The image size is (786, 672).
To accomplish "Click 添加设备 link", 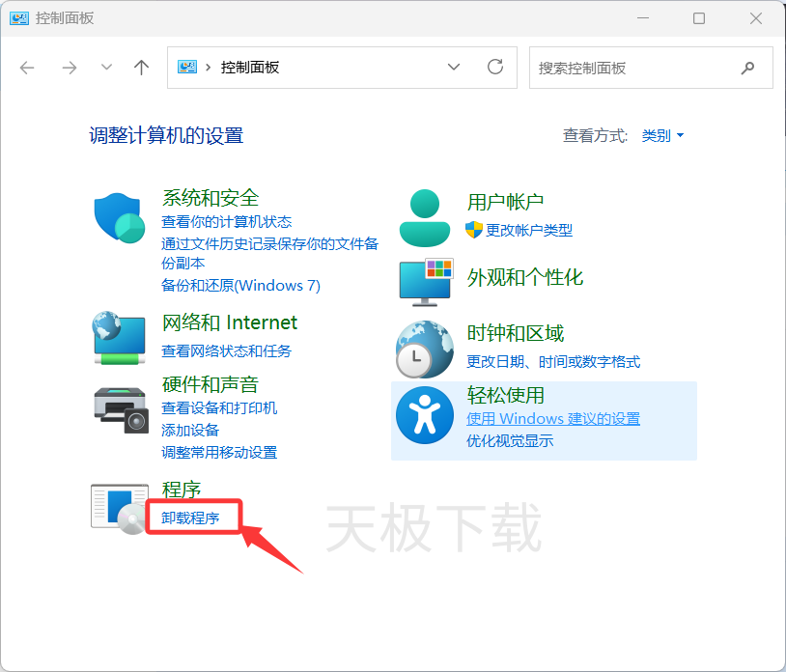I will click(190, 430).
